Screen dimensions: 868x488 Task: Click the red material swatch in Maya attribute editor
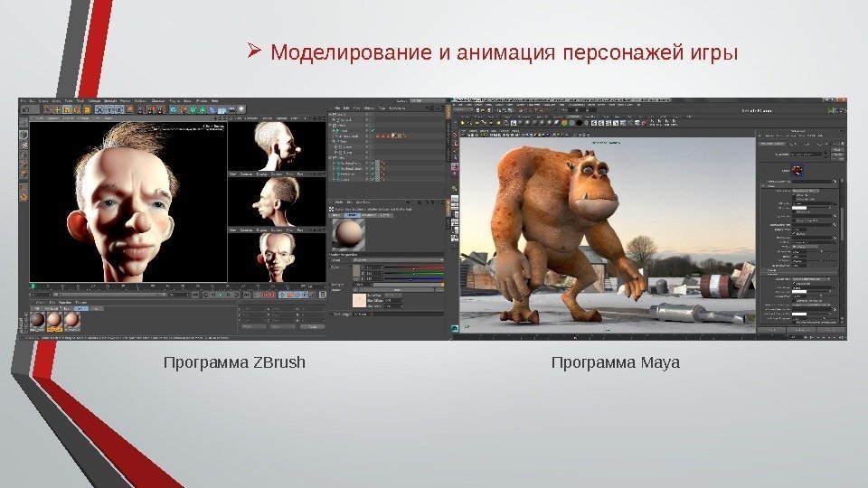tap(797, 170)
